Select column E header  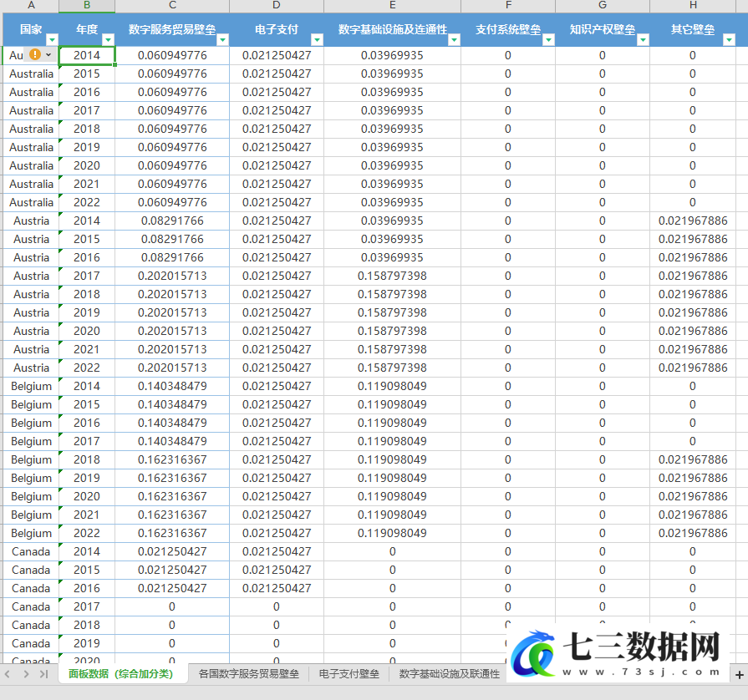pyautogui.click(x=392, y=6)
